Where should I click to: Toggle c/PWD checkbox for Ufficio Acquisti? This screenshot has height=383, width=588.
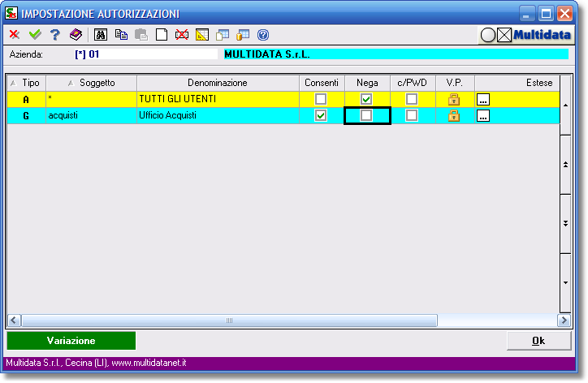[x=412, y=115]
